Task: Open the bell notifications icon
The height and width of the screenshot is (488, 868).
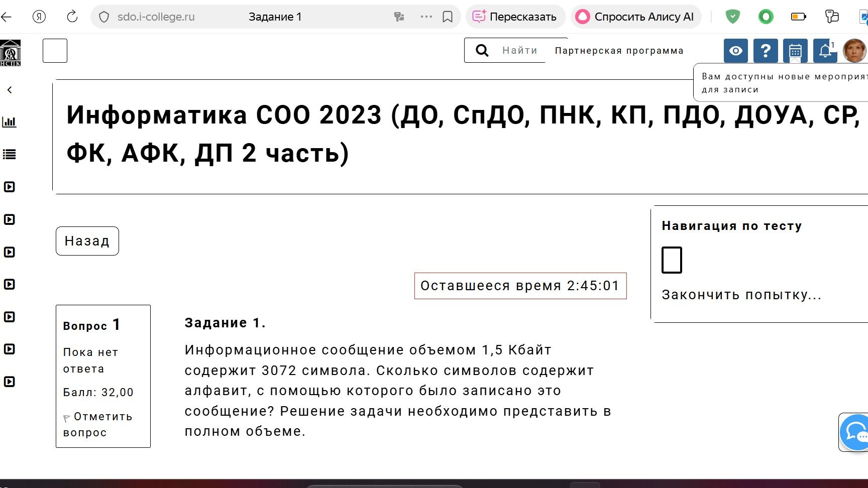Action: 825,51
